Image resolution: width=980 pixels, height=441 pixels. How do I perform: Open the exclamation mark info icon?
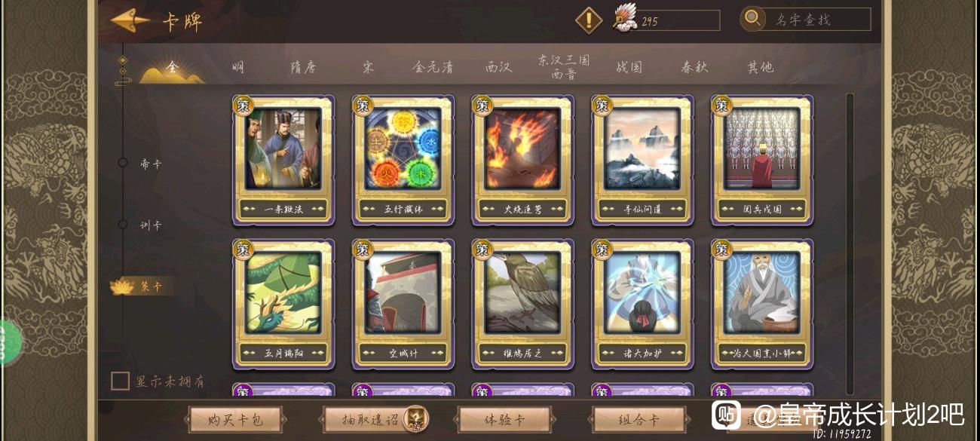click(589, 20)
